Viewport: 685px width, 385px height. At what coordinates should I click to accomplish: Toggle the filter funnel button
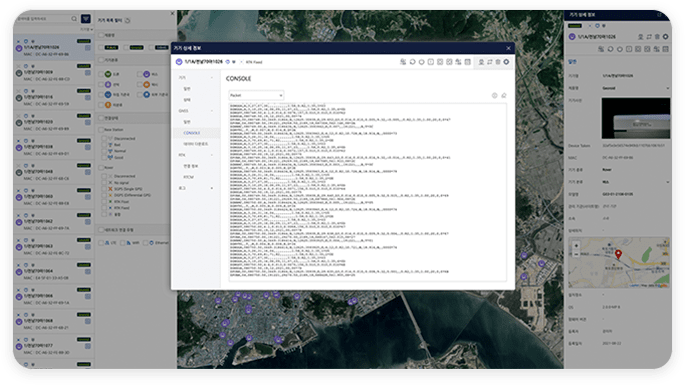click(86, 19)
